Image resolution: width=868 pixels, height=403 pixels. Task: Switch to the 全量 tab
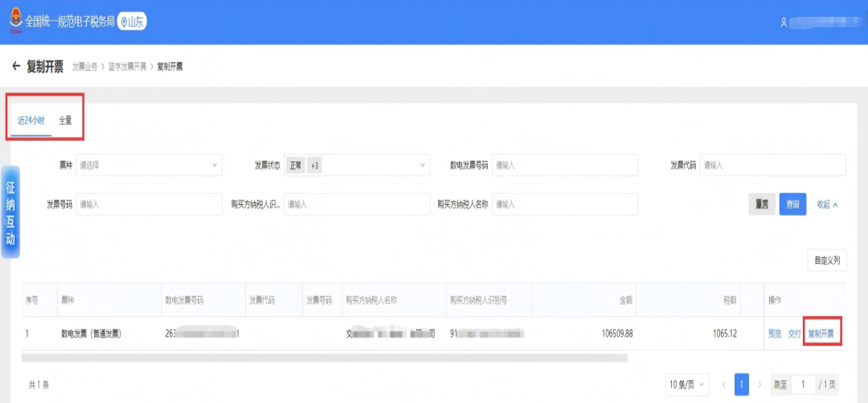click(x=65, y=121)
